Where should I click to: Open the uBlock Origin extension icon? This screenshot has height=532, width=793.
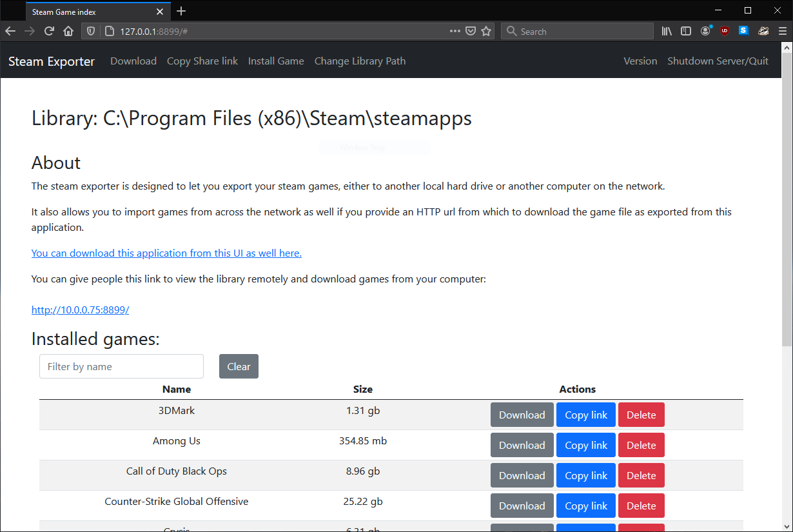725,31
